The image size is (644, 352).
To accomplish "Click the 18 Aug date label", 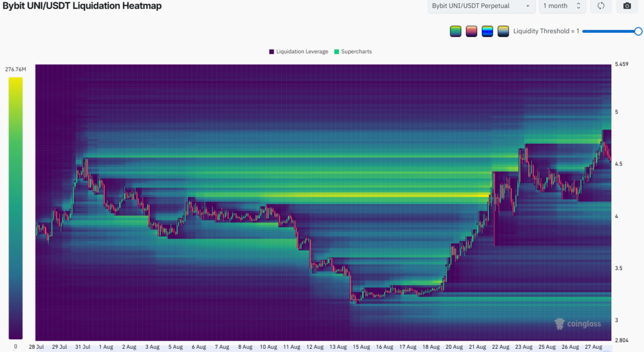I will [432, 347].
